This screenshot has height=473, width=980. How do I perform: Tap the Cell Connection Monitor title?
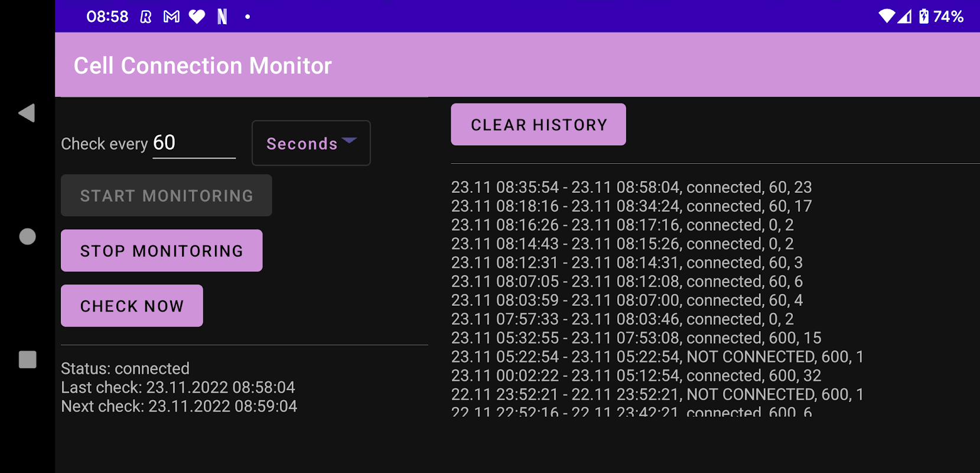click(x=203, y=66)
